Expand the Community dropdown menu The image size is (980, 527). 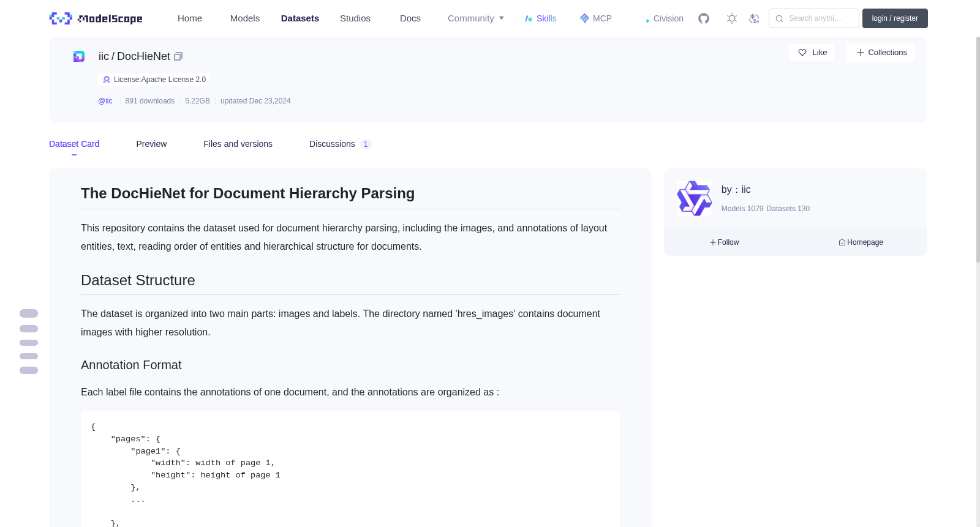coord(476,18)
